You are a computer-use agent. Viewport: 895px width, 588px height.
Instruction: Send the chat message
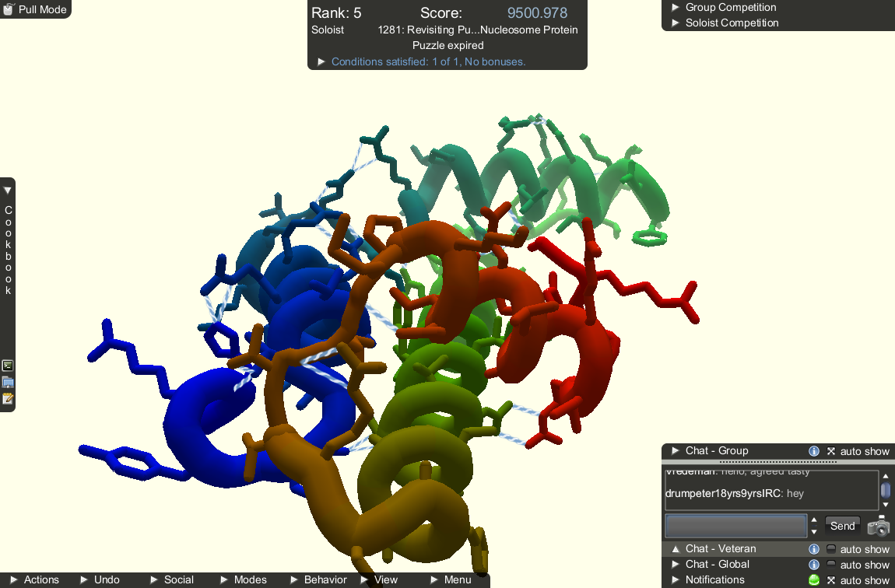pos(843,526)
